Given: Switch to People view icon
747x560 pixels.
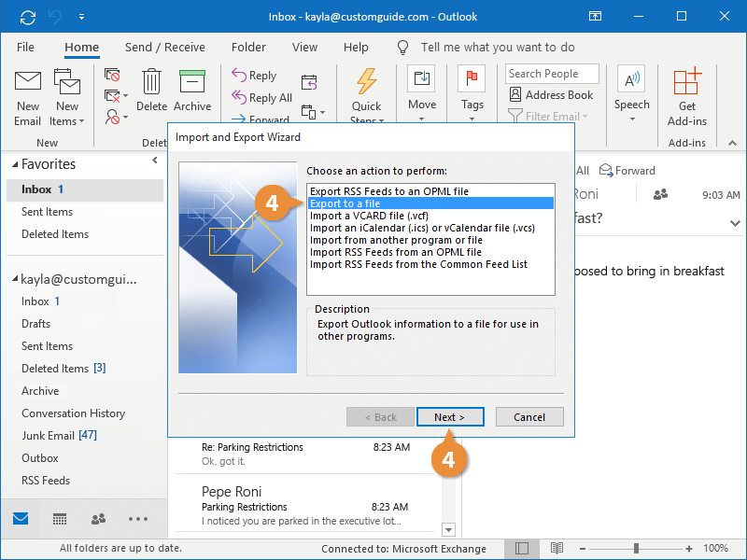Looking at the screenshot, I should (98, 519).
